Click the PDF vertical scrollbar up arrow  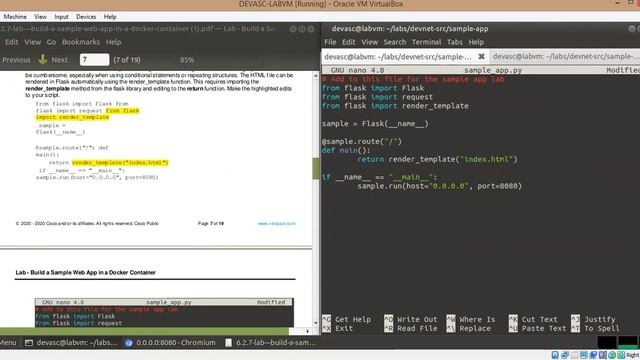pyautogui.click(x=316, y=76)
